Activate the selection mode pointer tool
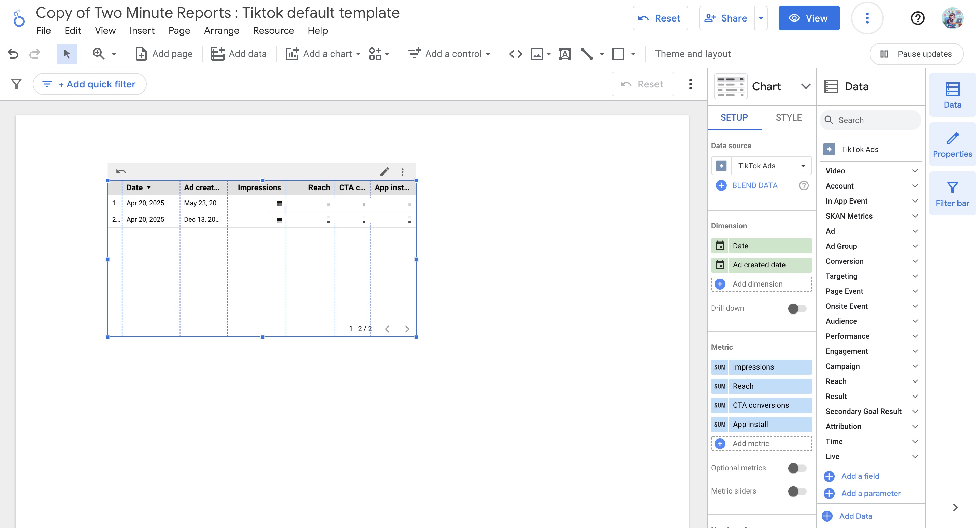 click(x=67, y=54)
